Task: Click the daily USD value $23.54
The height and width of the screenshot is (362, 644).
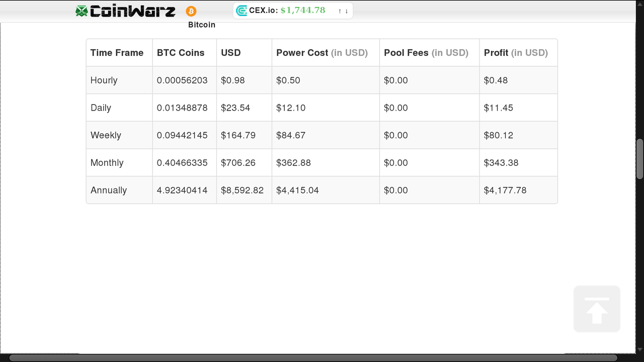Action: click(235, 108)
